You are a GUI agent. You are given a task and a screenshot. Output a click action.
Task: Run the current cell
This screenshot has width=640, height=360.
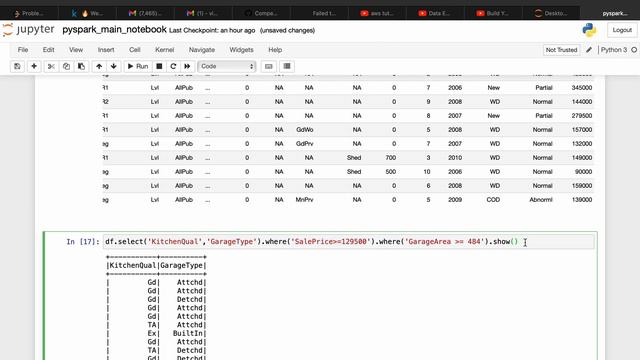tap(138, 66)
